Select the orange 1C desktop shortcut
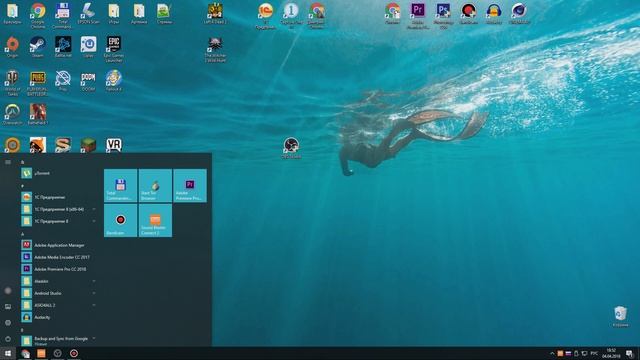Image resolution: width=640 pixels, height=360 pixels. click(265, 15)
